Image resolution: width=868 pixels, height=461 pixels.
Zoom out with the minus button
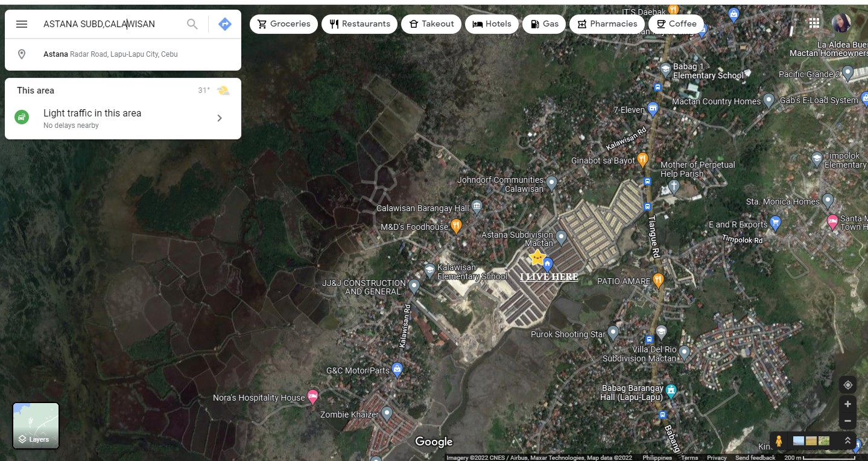[x=847, y=421]
